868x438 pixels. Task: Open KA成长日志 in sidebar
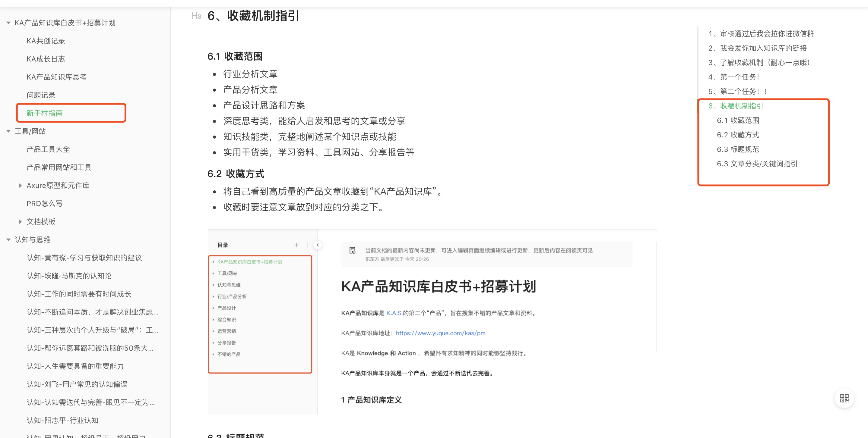click(x=46, y=59)
